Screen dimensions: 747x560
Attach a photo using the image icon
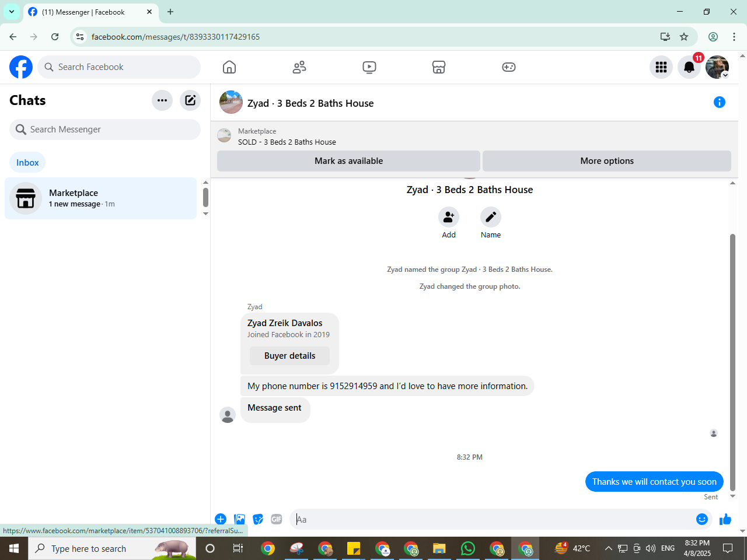pos(239,519)
